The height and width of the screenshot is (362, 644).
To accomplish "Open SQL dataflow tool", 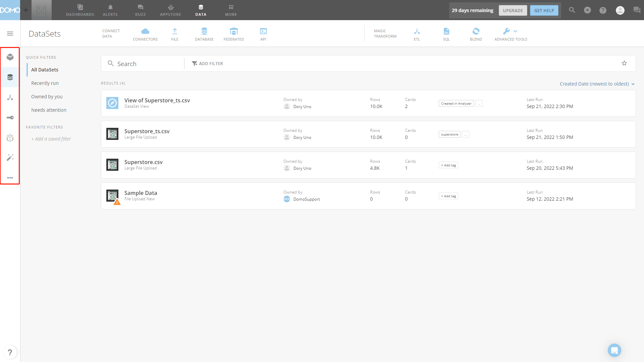I will (446, 34).
